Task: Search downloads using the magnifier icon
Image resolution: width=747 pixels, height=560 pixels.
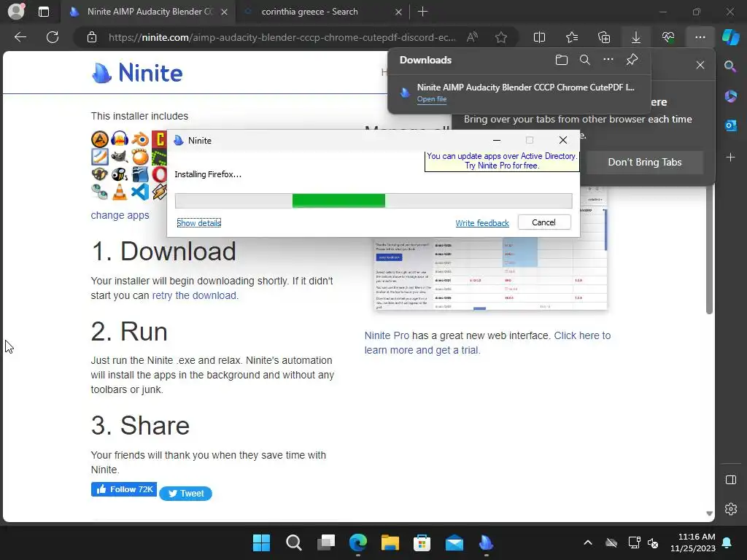Action: coord(585,60)
